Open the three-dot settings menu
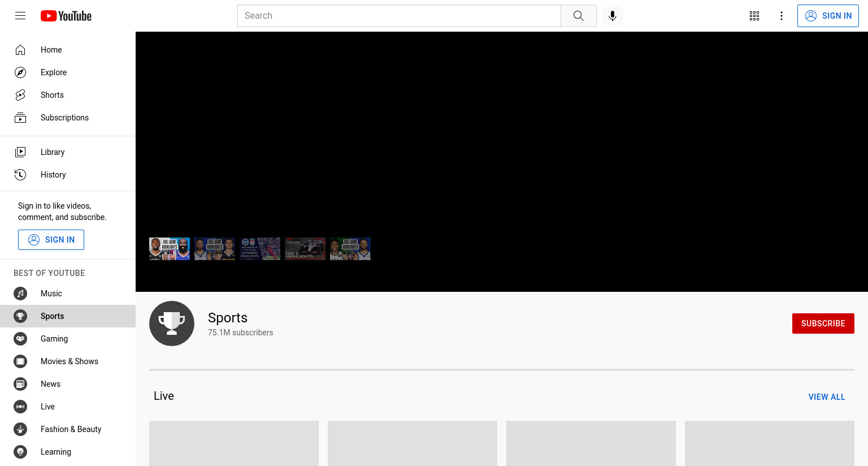 pyautogui.click(x=782, y=16)
